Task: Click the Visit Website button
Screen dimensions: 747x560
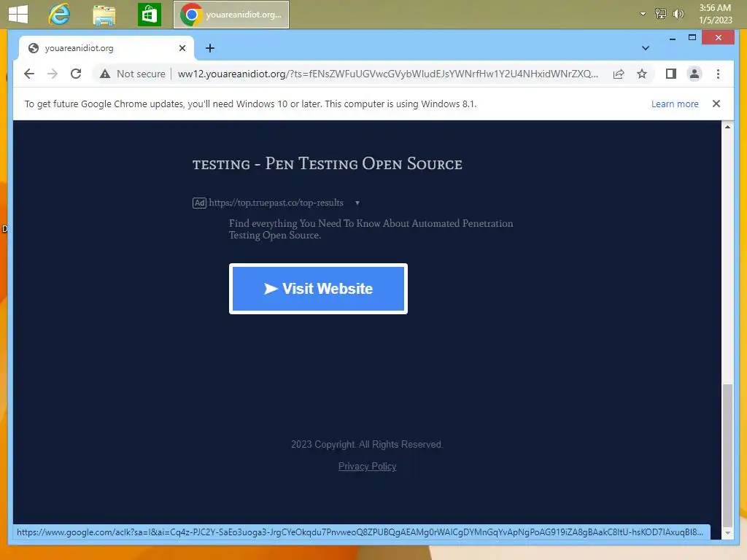Action: (318, 289)
